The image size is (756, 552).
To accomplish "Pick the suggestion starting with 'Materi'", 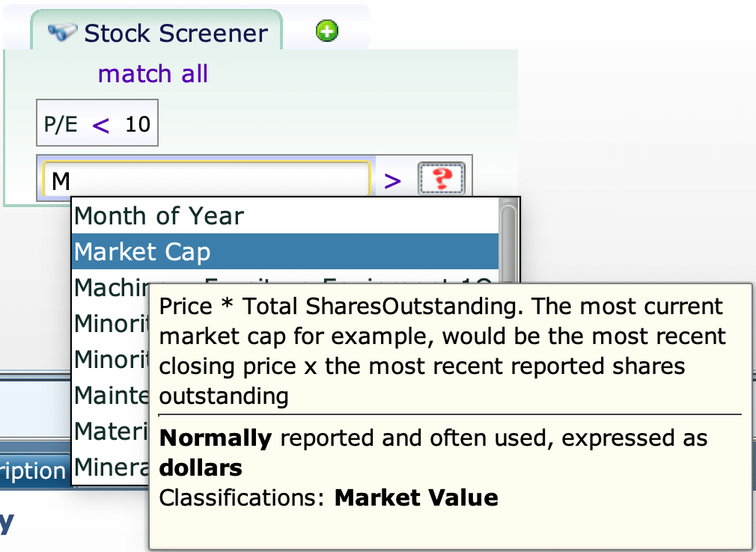I will [111, 431].
